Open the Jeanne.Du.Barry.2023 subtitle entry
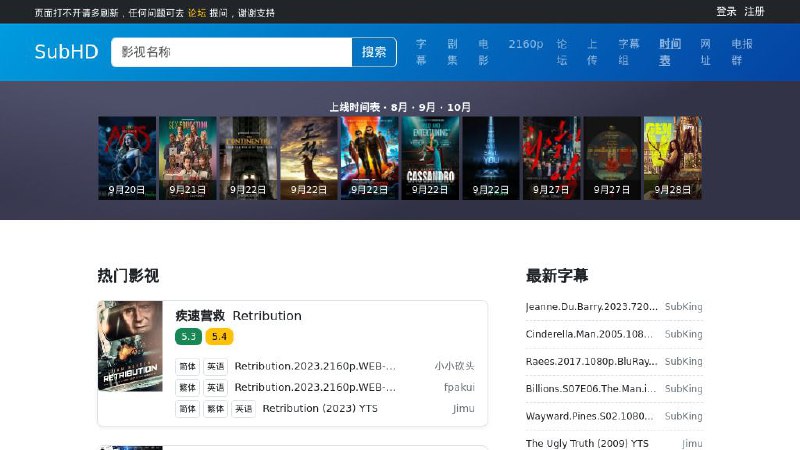 (592, 307)
